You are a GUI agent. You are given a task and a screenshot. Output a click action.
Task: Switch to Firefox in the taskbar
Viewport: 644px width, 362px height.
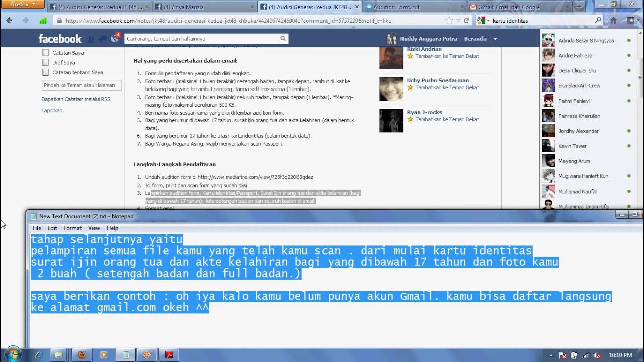82,355
